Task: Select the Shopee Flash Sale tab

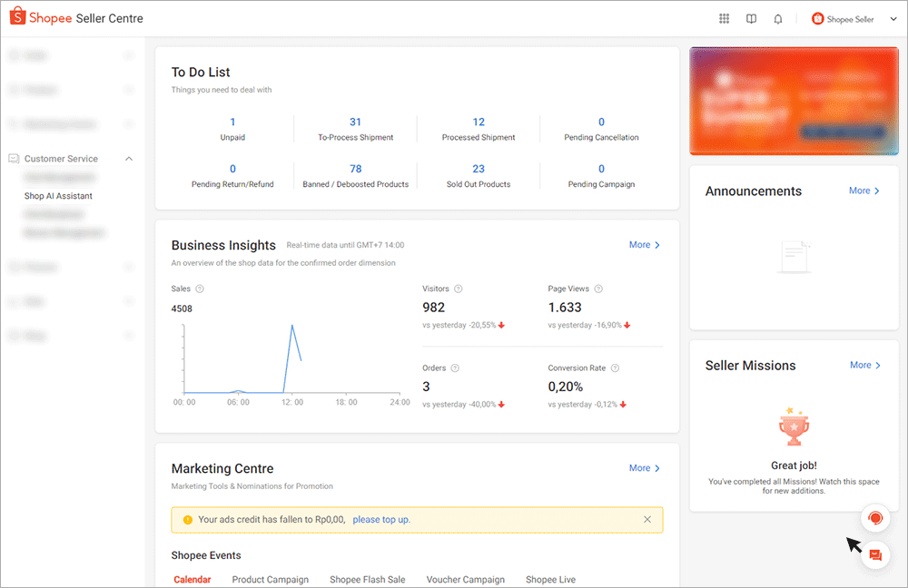Action: click(x=367, y=579)
